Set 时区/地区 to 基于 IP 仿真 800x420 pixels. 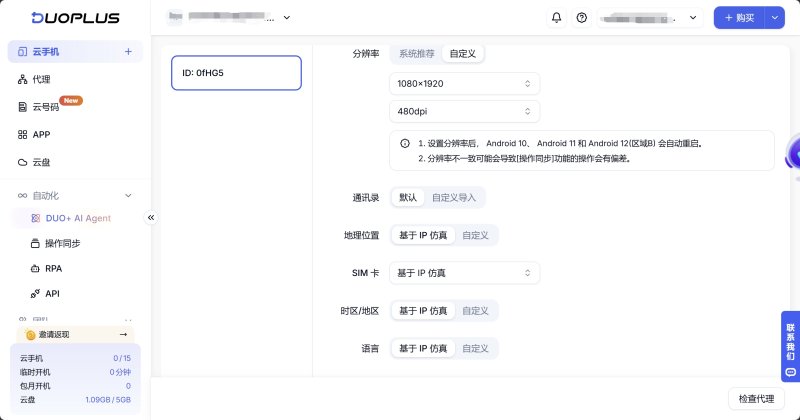pyautogui.click(x=423, y=311)
